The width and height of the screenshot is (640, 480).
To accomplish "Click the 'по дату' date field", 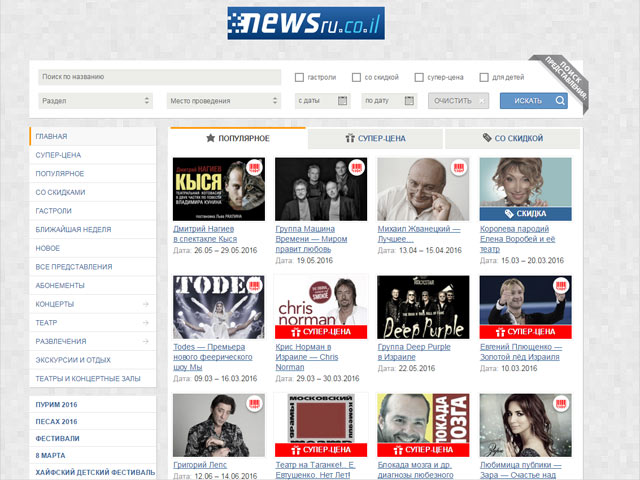I will tap(389, 101).
